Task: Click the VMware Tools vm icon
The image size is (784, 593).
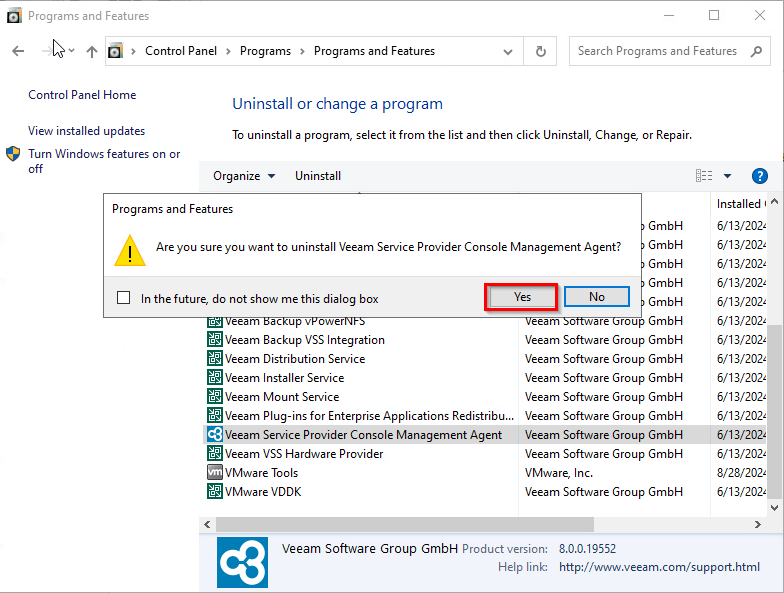Action: (x=215, y=472)
